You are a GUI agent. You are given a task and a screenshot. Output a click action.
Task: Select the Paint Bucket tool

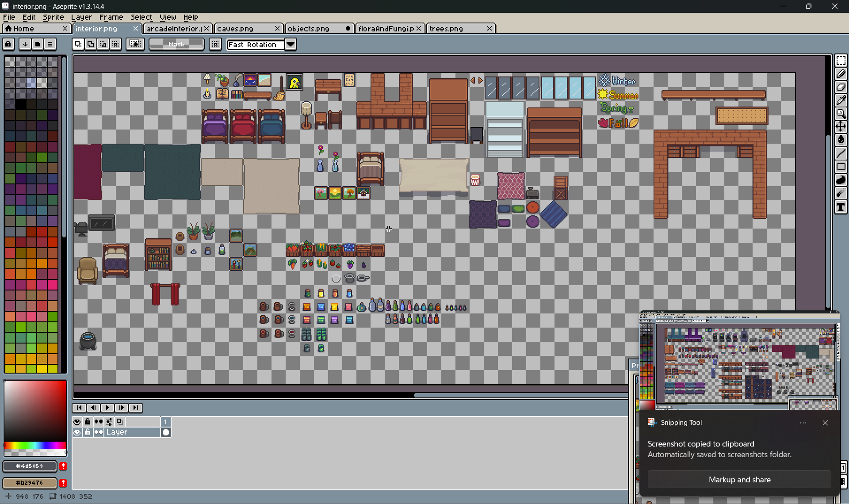pyautogui.click(x=841, y=140)
